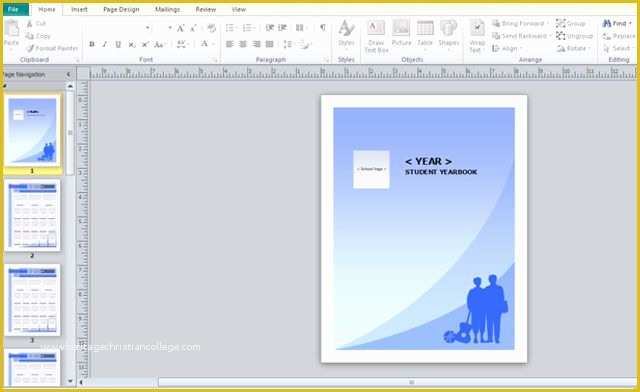The height and width of the screenshot is (392, 640).
Task: Switch to the Insert ribbon tab
Action: point(79,9)
